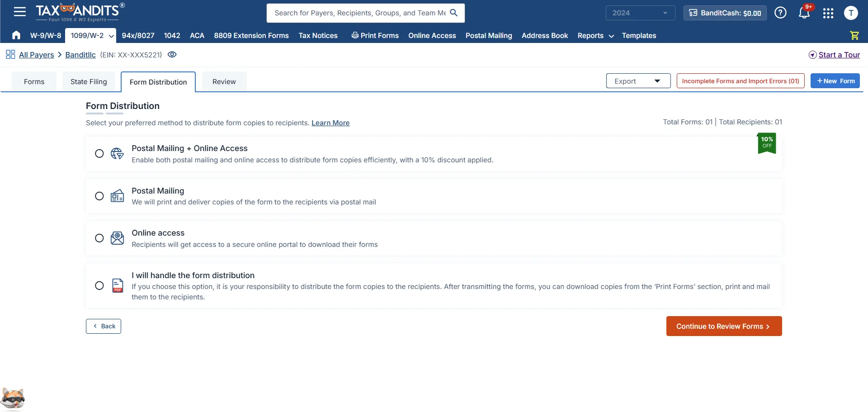Open the user profile avatar T
This screenshot has width=868, height=412.
[x=851, y=13]
